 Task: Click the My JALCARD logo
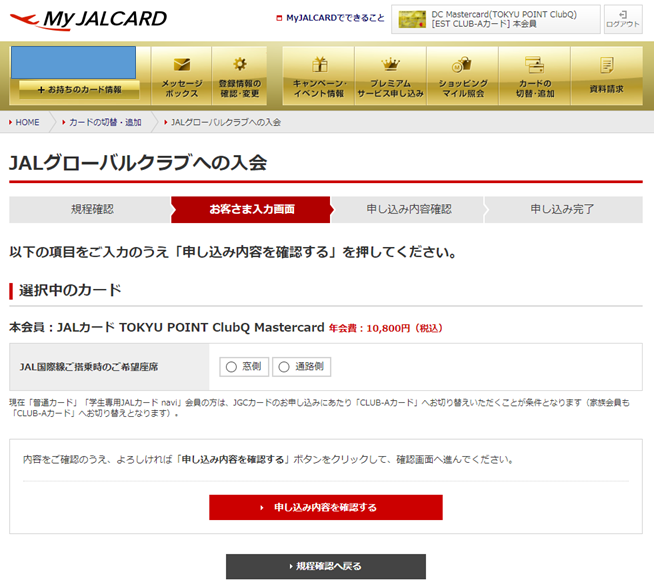pyautogui.click(x=88, y=20)
